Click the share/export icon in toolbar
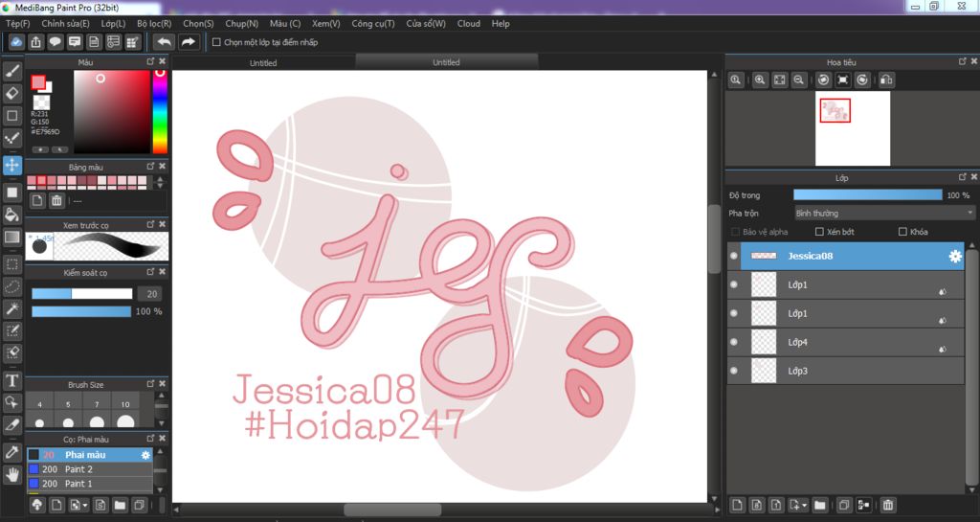 tap(35, 42)
